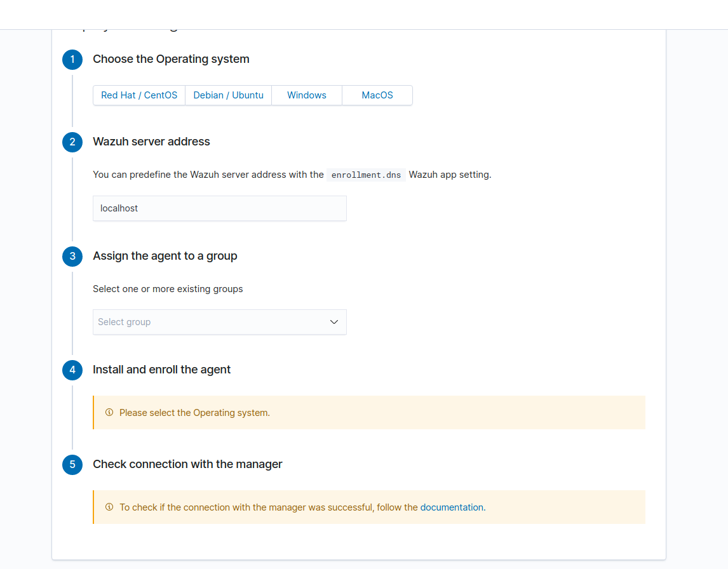Click the step 4 circle next to Install and enroll
Viewport: 728px width, 569px height.
click(72, 370)
